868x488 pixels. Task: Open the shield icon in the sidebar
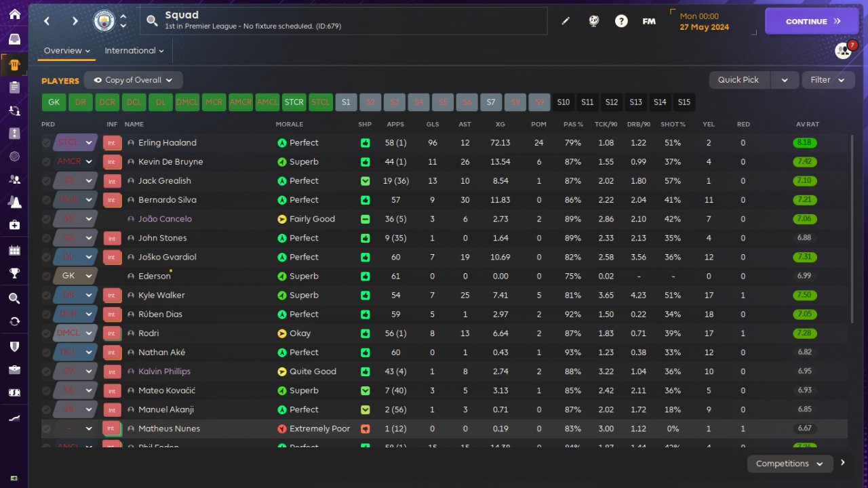(14, 346)
